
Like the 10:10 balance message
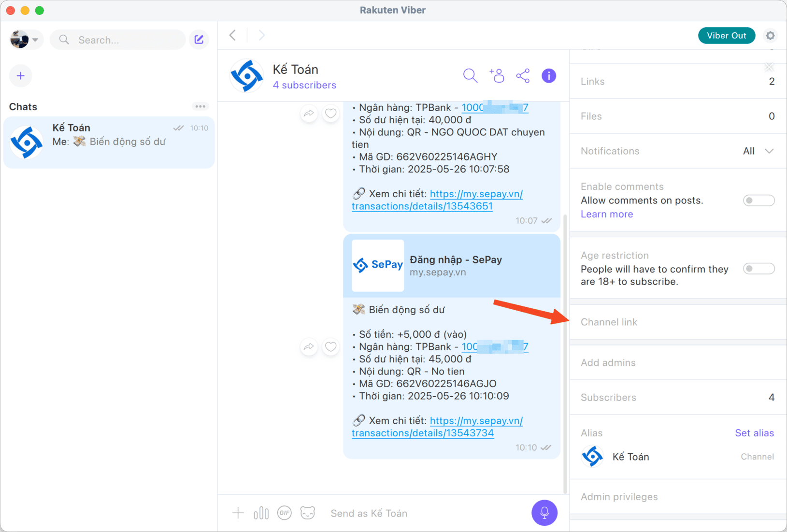[x=331, y=346]
